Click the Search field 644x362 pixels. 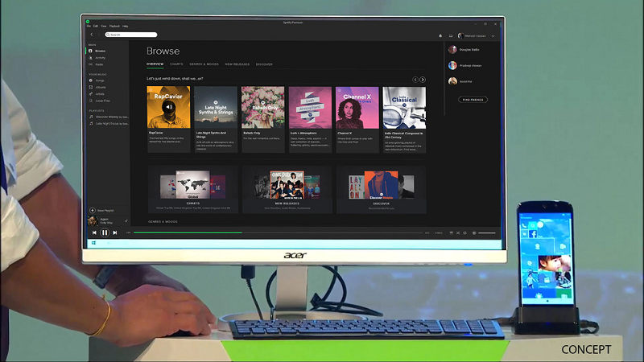coord(131,35)
